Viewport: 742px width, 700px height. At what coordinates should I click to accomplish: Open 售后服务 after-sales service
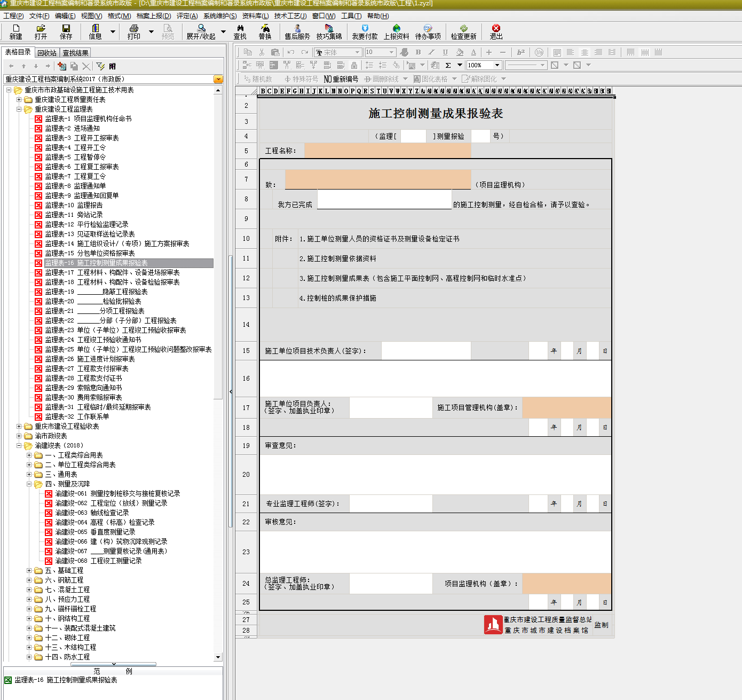pyautogui.click(x=297, y=32)
